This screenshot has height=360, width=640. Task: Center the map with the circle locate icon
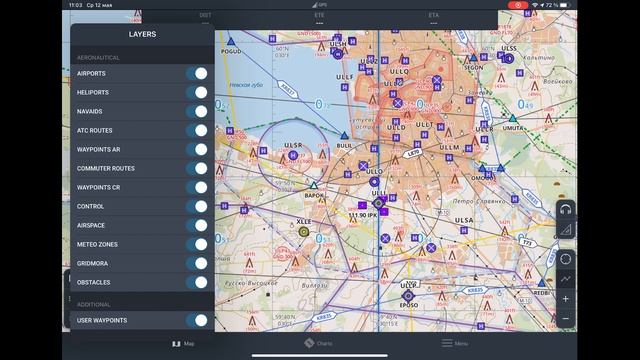point(565,259)
